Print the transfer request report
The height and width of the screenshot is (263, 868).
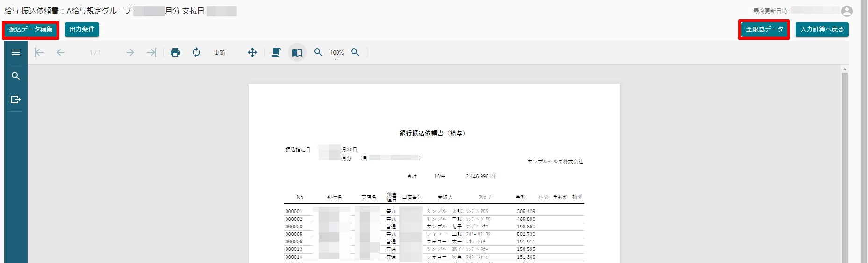click(x=175, y=52)
